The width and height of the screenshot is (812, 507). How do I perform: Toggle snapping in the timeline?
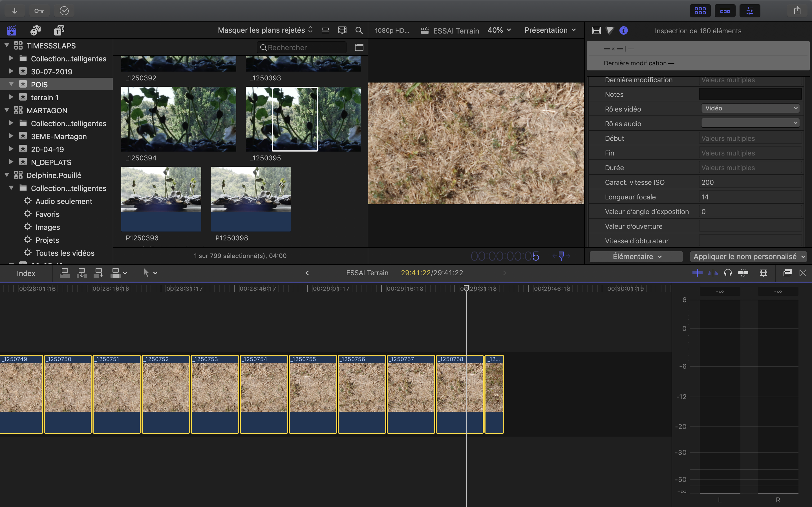[x=743, y=273]
